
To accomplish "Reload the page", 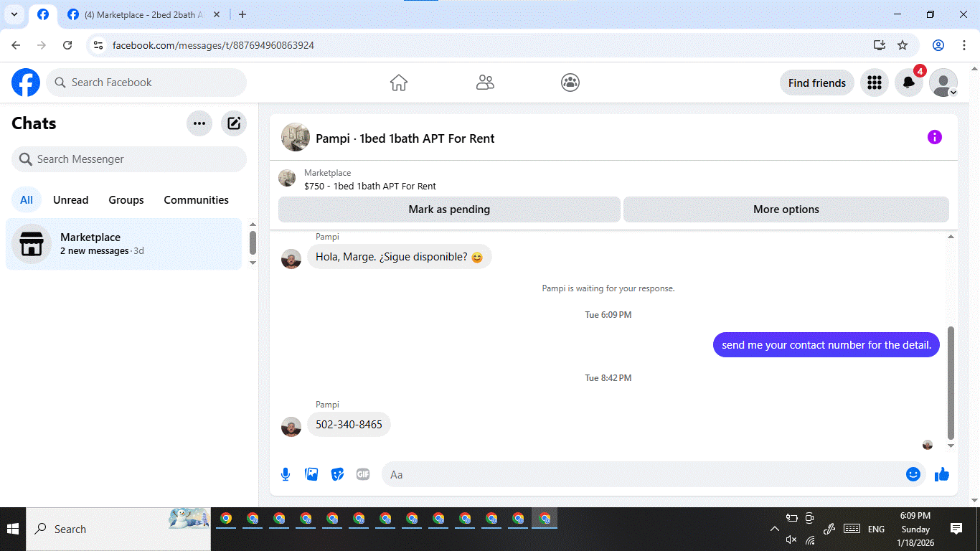I will [x=67, y=45].
